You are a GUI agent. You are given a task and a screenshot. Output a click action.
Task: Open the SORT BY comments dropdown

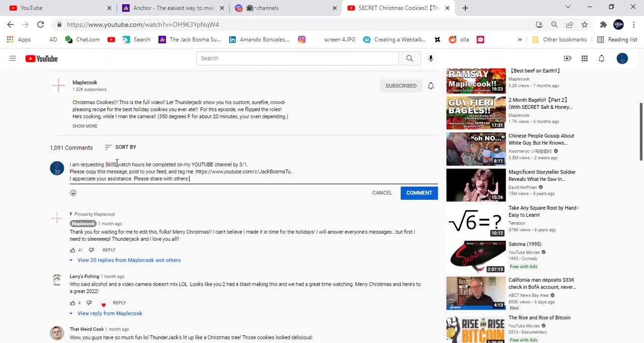(x=121, y=147)
